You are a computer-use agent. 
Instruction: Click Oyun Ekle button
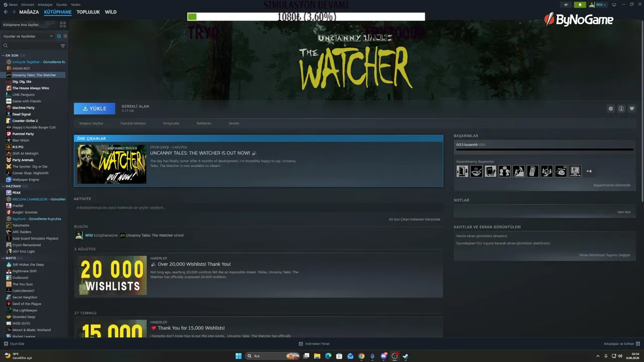(x=14, y=344)
